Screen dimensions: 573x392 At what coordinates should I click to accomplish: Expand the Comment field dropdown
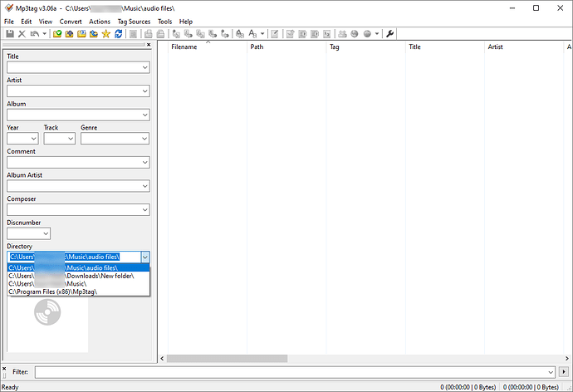coord(144,162)
